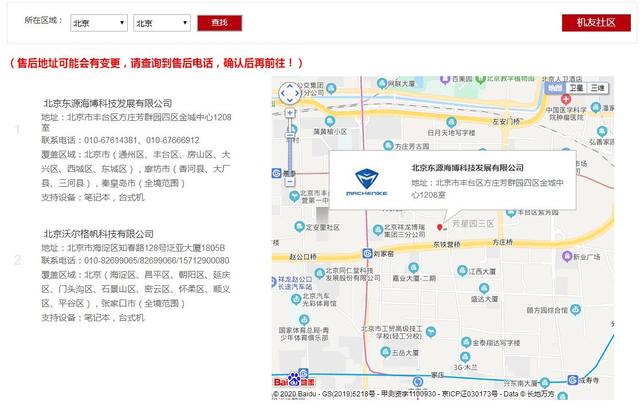Click address text 北京市海淀区知春路128号泛亚大厦1805B
This screenshot has width=640, height=417.
pyautogui.click(x=146, y=248)
